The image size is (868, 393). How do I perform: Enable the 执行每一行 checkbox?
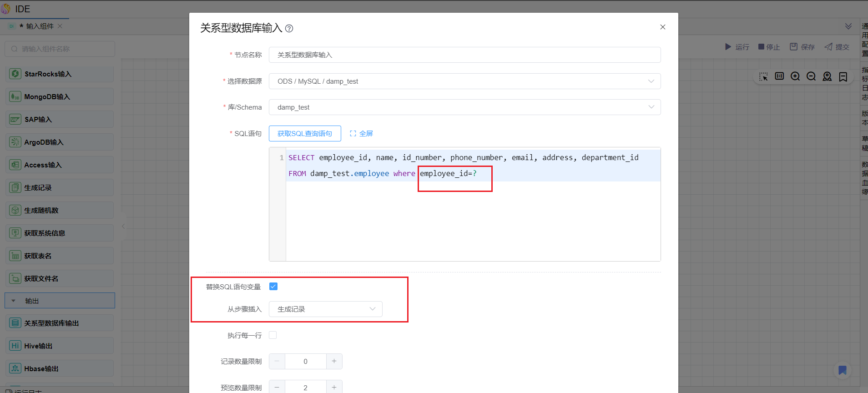[x=273, y=335]
